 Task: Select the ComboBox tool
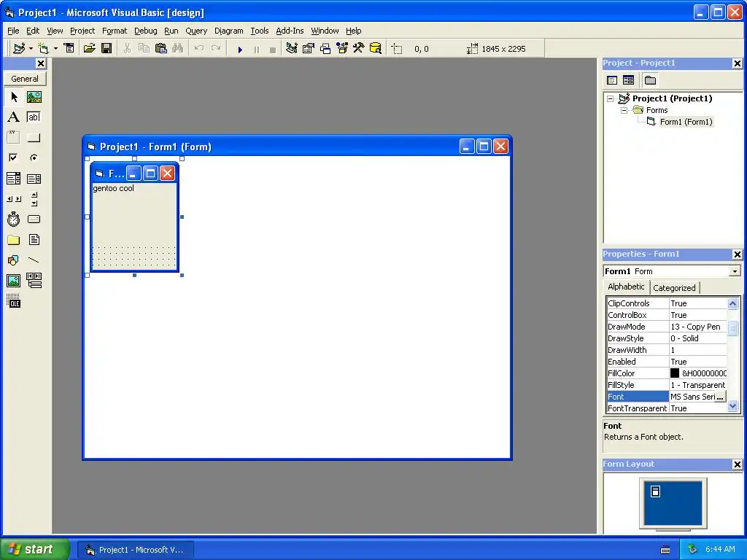click(x=14, y=179)
